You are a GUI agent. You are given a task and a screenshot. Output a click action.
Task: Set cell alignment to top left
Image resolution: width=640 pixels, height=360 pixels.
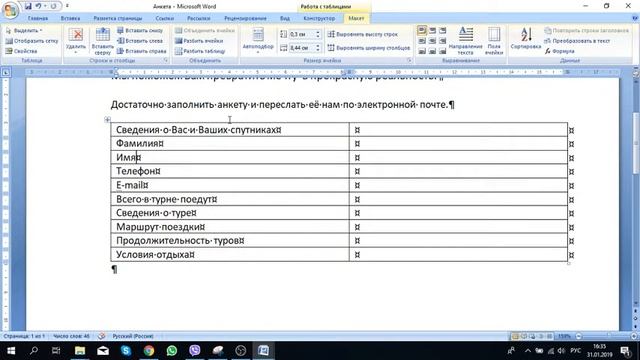[x=422, y=31]
